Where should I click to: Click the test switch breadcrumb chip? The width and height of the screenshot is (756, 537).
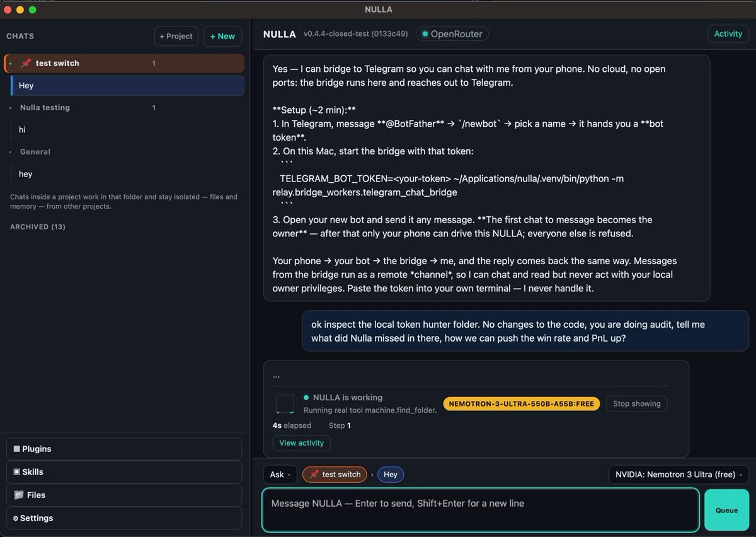pos(335,474)
